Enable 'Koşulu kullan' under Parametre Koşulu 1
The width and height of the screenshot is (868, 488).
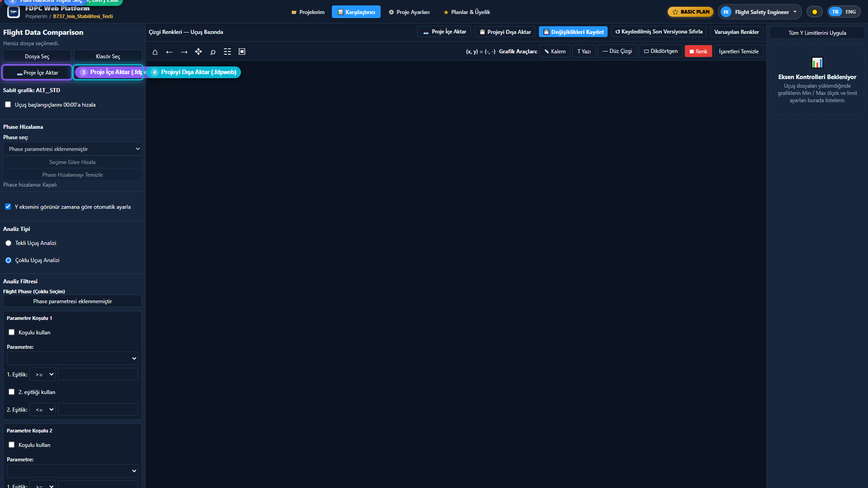click(11, 332)
